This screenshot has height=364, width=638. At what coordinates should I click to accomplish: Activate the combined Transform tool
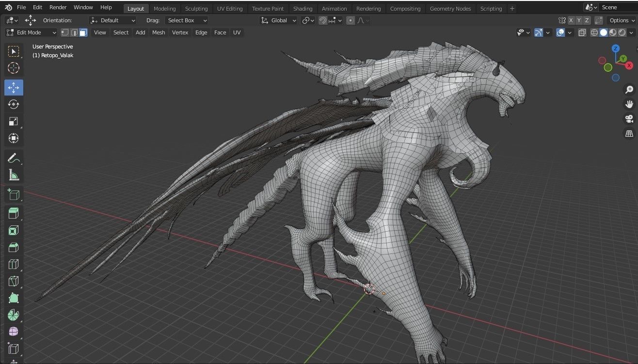[14, 138]
